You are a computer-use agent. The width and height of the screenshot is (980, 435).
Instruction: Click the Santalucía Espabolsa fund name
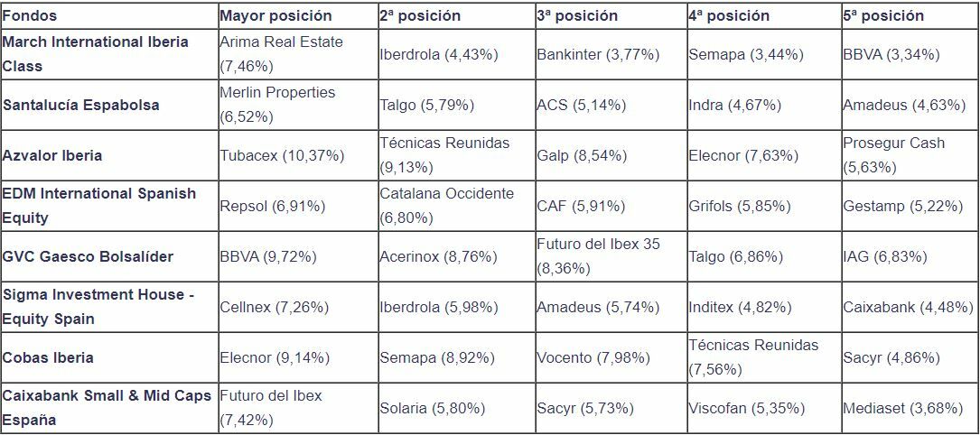point(81,105)
